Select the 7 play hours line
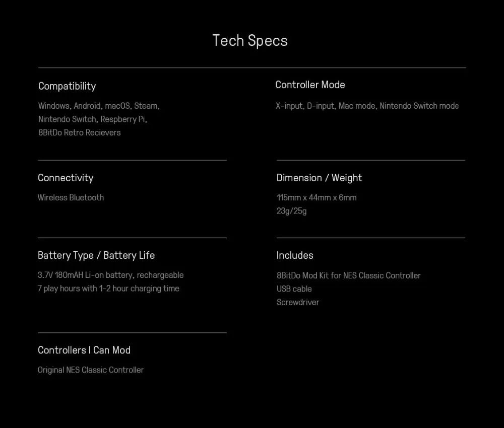Screen dimensions: 504x428 click(108, 289)
